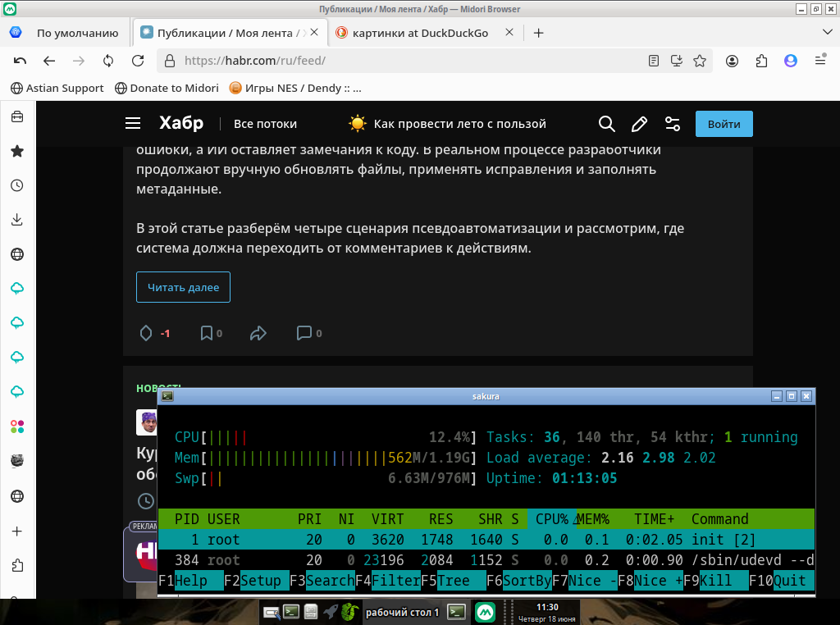840x625 pixels.
Task: Open the sidebar downloads icon
Action: 17,220
